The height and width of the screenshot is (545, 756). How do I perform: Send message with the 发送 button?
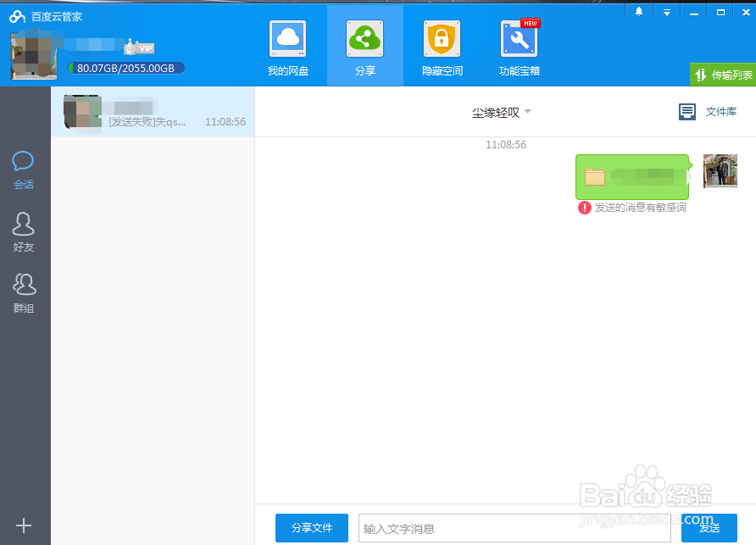[709, 527]
